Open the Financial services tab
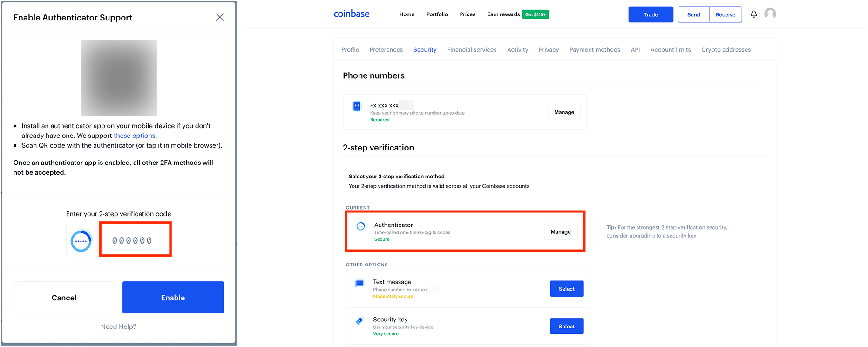 click(x=472, y=50)
